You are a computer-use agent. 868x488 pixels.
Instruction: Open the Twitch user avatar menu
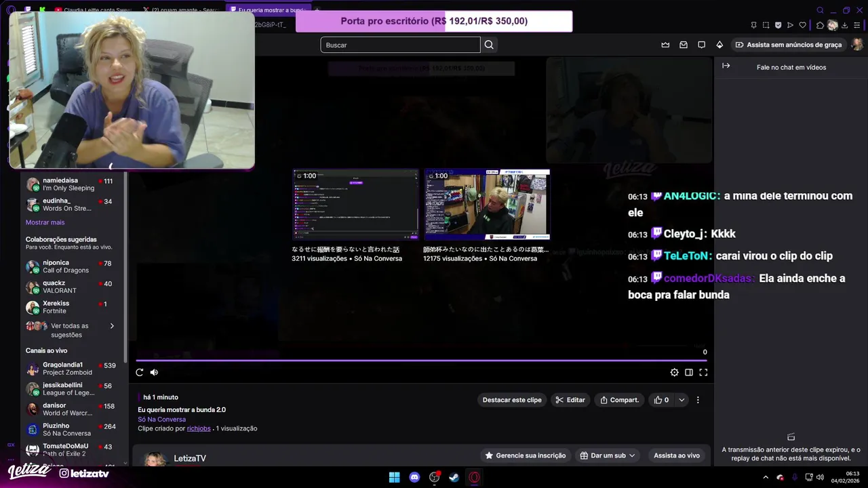857,45
